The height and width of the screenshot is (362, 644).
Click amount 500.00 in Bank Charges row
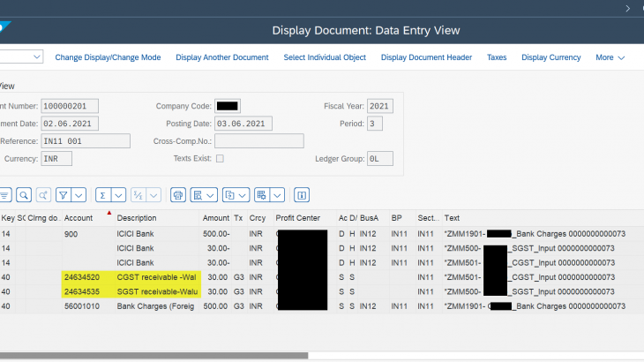pos(215,306)
